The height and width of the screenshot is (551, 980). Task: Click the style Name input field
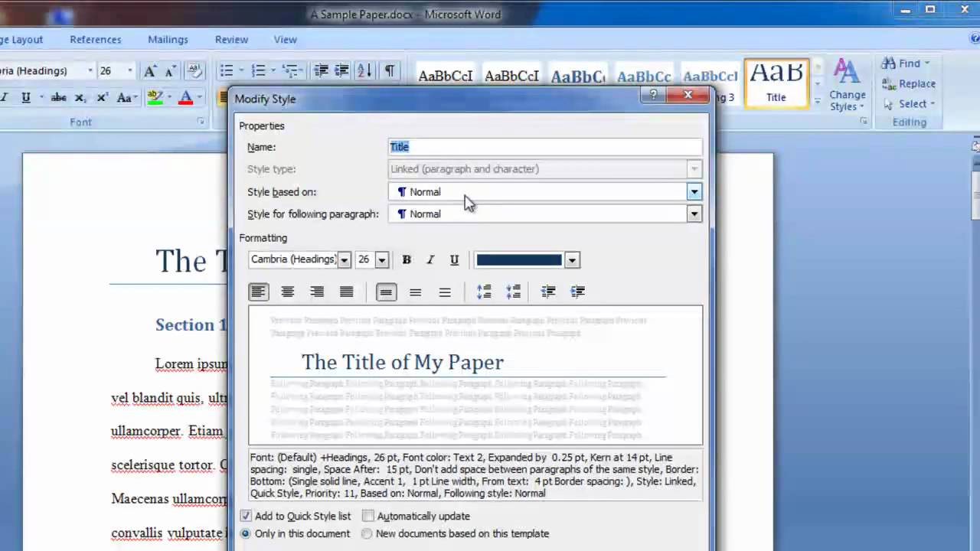pyautogui.click(x=545, y=147)
